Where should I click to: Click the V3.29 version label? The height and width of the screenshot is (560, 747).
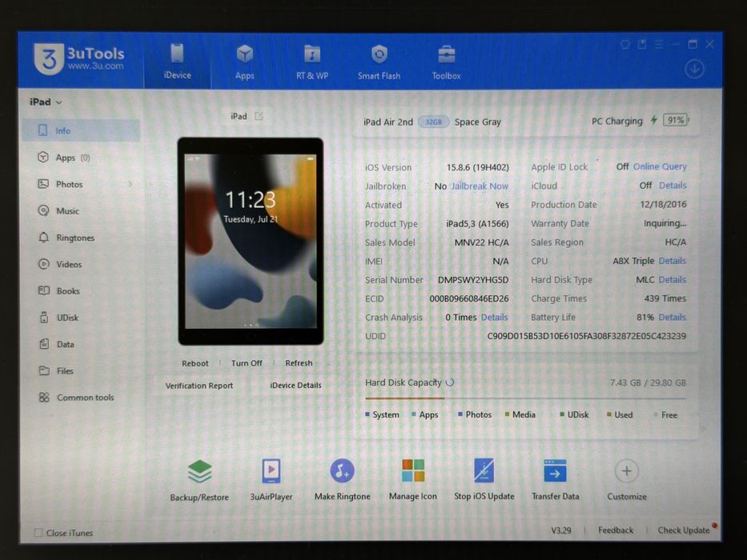click(x=561, y=530)
